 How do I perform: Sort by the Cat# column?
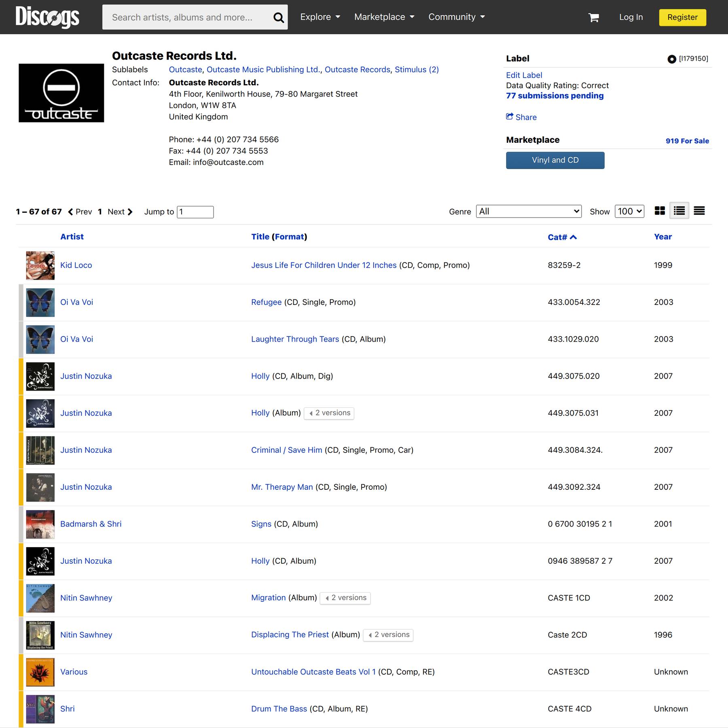click(x=562, y=237)
